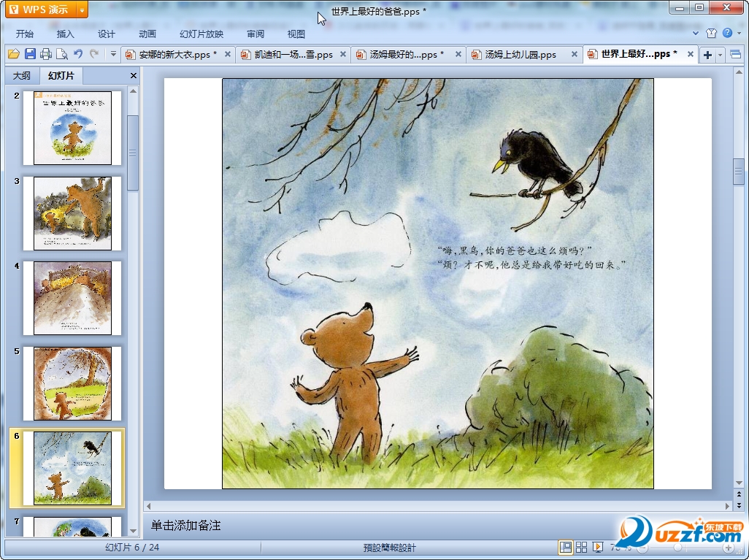Open the WPS 演示 application menu button
Viewport: 749px width, 560px height.
pyautogui.click(x=41, y=9)
